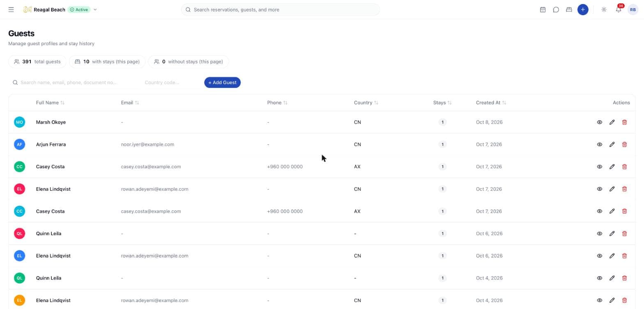This screenshot has width=644, height=309.
Task: Click the noor.iyer@example.com email cell
Action: [147, 144]
